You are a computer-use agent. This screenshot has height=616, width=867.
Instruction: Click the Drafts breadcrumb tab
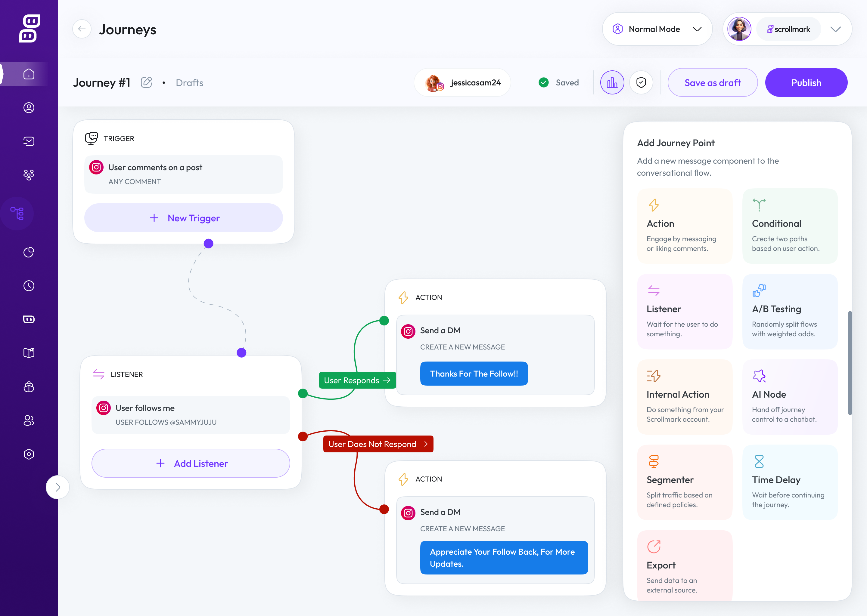coord(189,83)
